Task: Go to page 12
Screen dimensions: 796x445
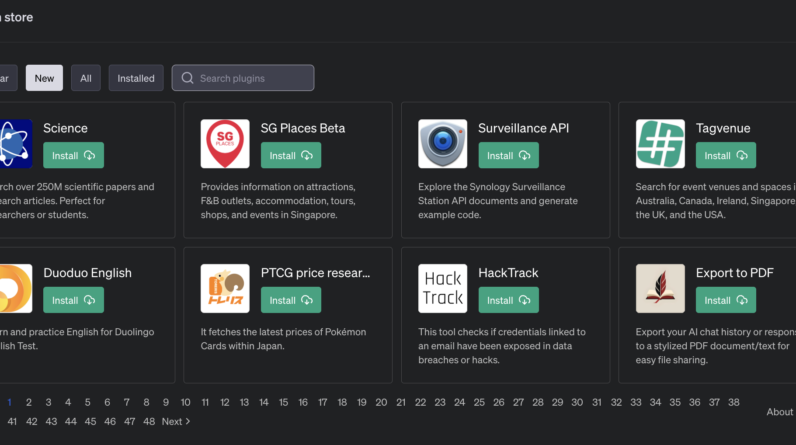Action: click(x=225, y=402)
